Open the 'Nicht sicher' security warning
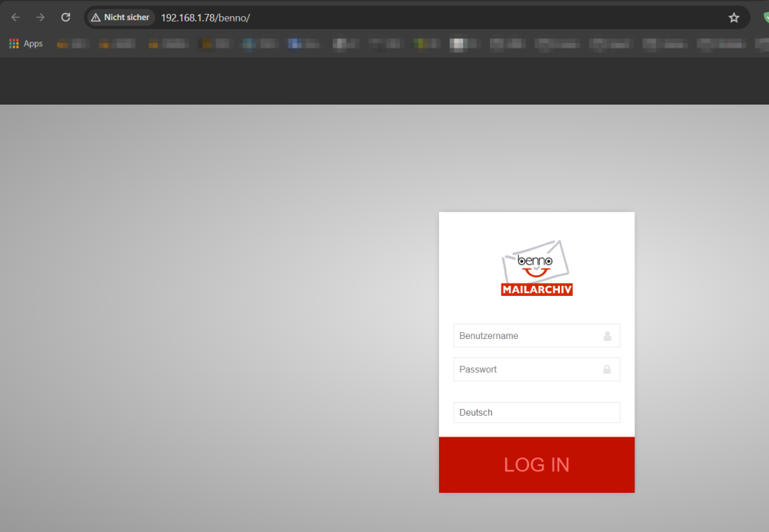This screenshot has width=769, height=532. pos(121,18)
